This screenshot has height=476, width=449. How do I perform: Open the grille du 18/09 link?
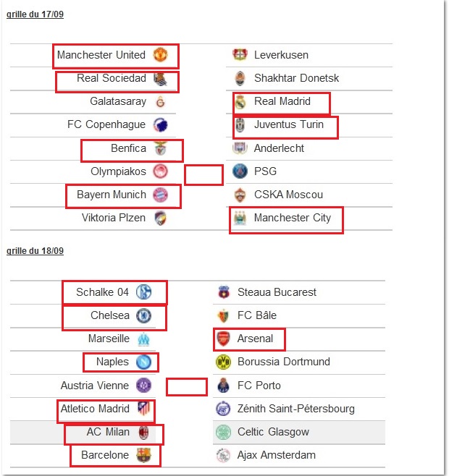pyautogui.click(x=35, y=251)
